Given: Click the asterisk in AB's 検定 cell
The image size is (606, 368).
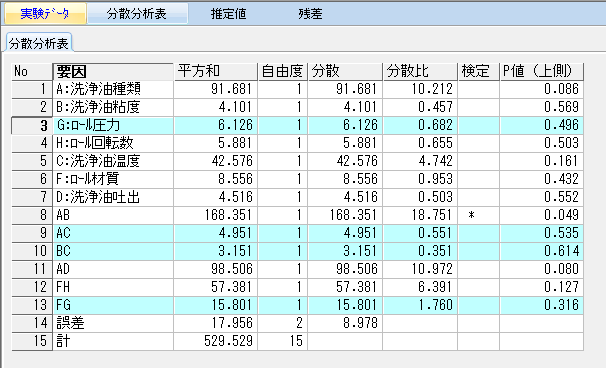Looking at the screenshot, I should coord(471,216).
